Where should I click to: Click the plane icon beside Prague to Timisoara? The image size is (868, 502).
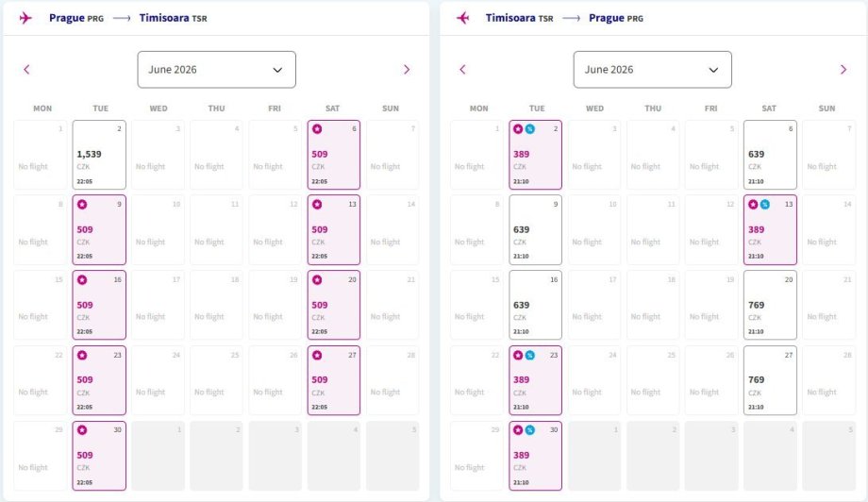[x=25, y=18]
